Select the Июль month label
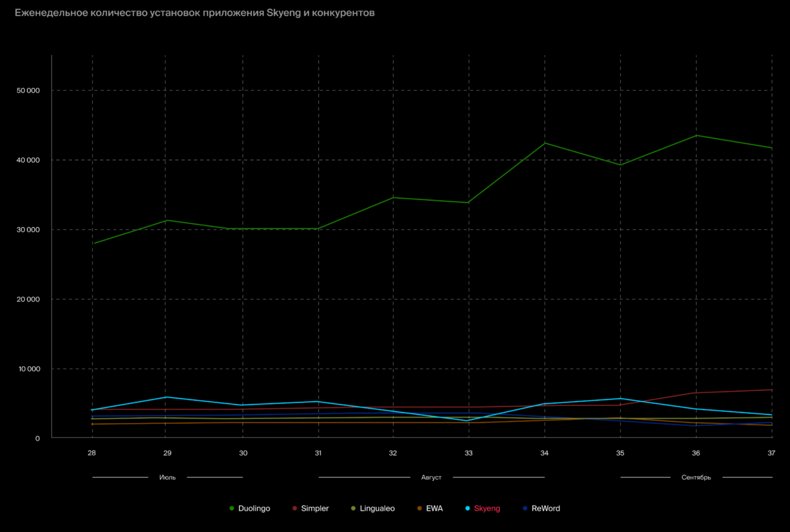Image resolution: width=790 pixels, height=532 pixels. coord(167,478)
